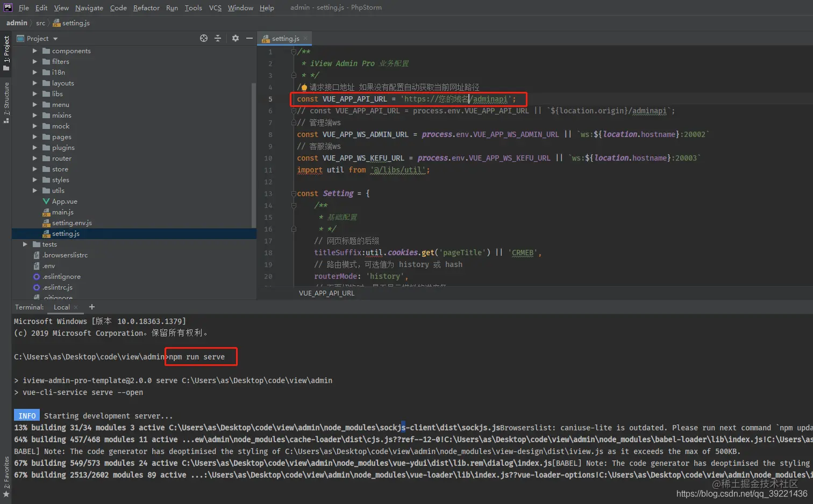Click the 'CRMEB' string on line 18
813x504 pixels.
tap(523, 253)
